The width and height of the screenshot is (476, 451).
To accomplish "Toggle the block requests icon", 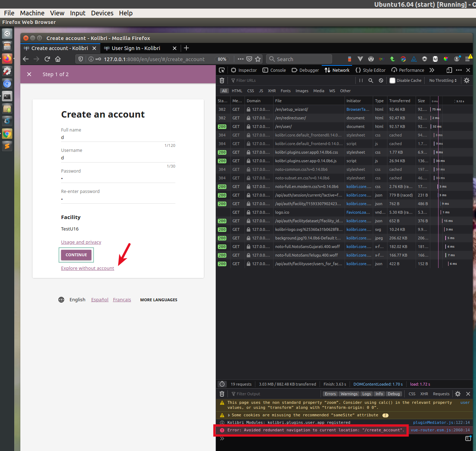I will click(x=381, y=80).
